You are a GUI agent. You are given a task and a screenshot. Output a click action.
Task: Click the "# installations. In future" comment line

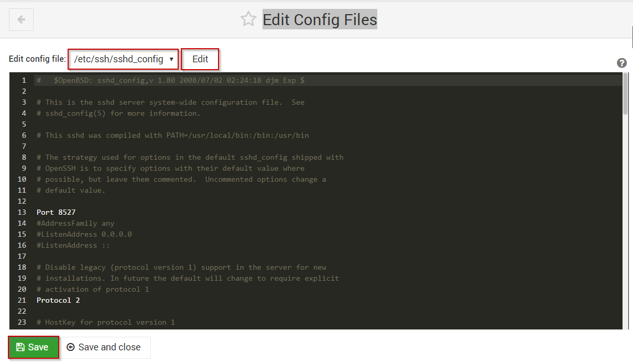188,278
